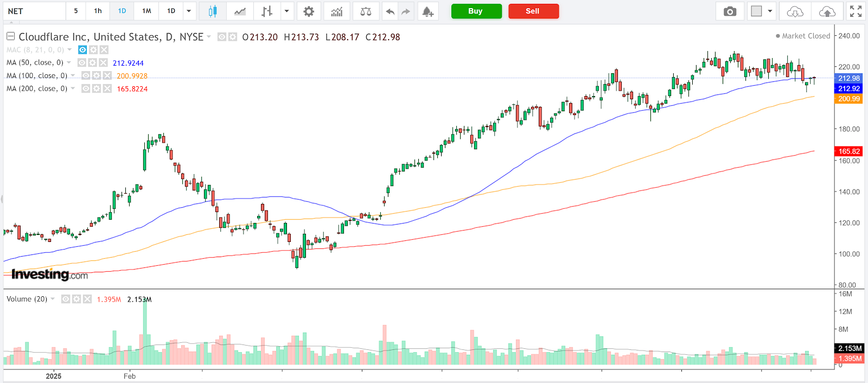Toggle fullscreen mode for the chart
The height and width of the screenshot is (383, 868).
(x=856, y=11)
